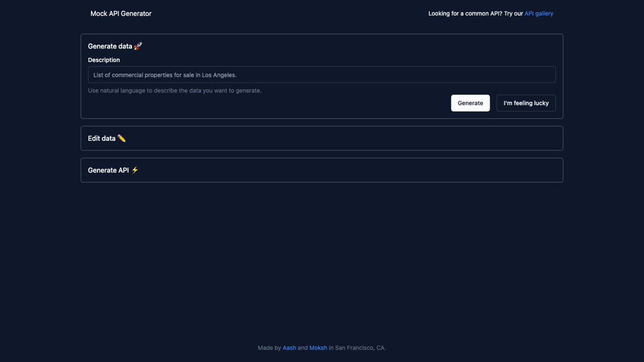Screen dimensions: 644x362
Task: Click the footer text mentioning San Francisco
Action: click(359, 348)
